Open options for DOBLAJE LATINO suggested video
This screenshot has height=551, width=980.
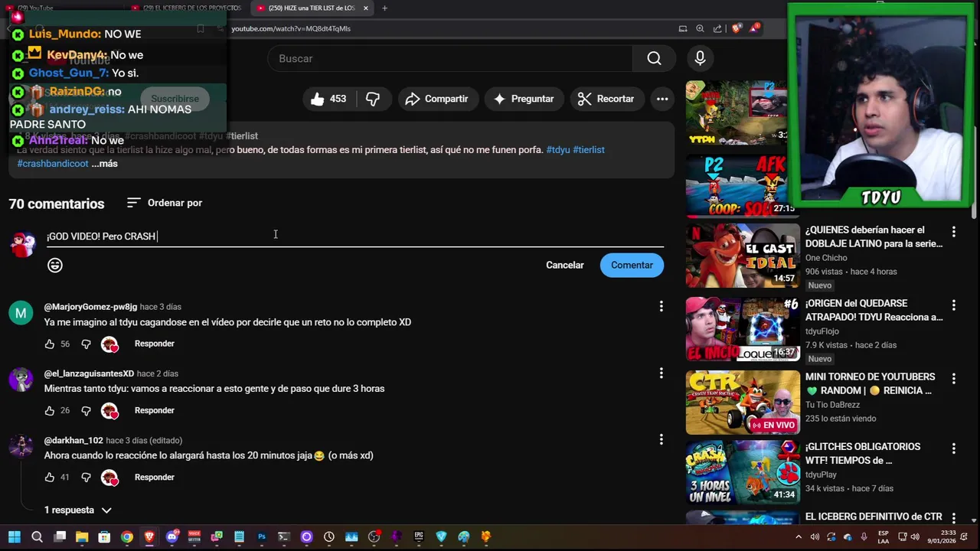954,231
